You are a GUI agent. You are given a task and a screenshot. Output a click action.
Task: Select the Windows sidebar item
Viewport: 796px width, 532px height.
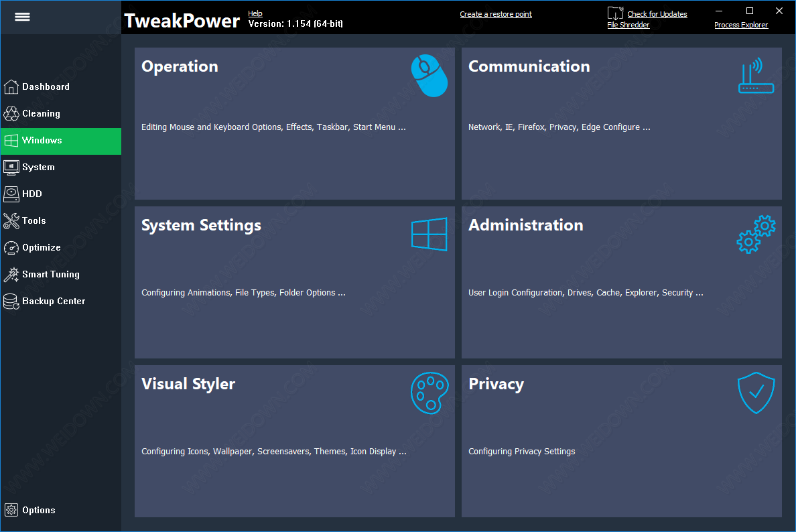61,141
